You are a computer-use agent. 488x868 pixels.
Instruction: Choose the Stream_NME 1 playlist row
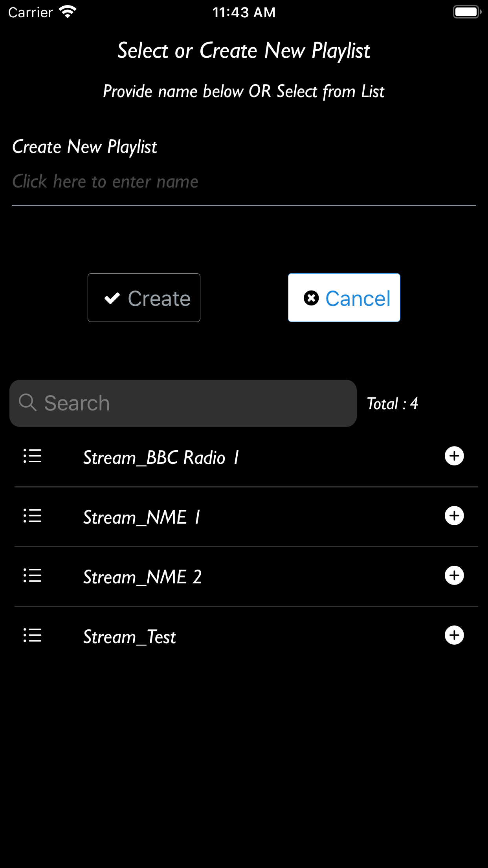[x=141, y=518]
